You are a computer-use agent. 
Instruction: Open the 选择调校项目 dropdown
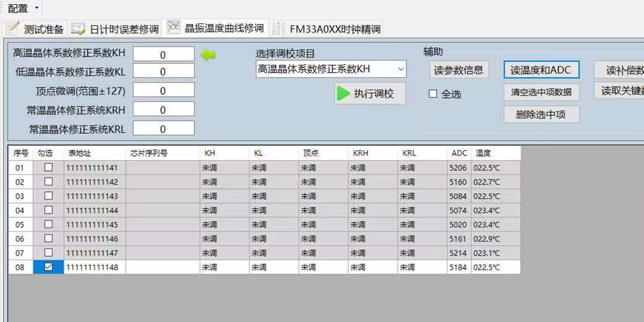tap(331, 70)
